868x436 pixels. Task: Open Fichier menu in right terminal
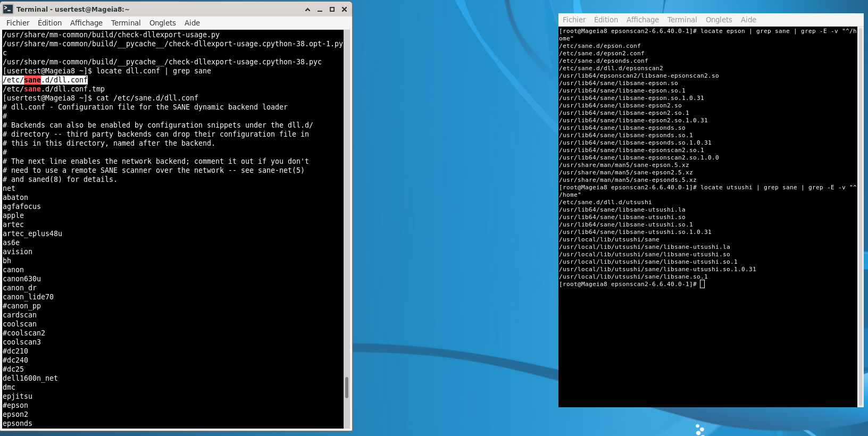point(574,20)
